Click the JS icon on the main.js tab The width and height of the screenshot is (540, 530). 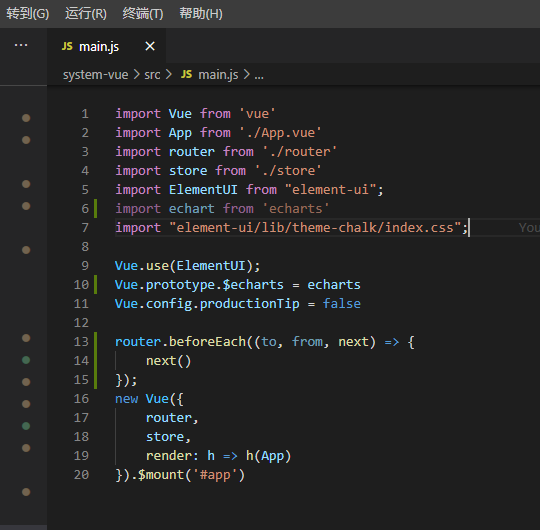67,46
